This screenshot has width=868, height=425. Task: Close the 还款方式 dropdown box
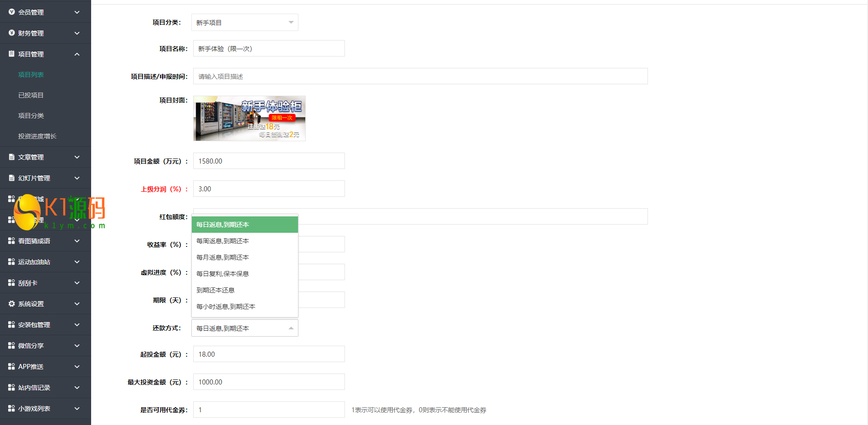[x=245, y=328]
